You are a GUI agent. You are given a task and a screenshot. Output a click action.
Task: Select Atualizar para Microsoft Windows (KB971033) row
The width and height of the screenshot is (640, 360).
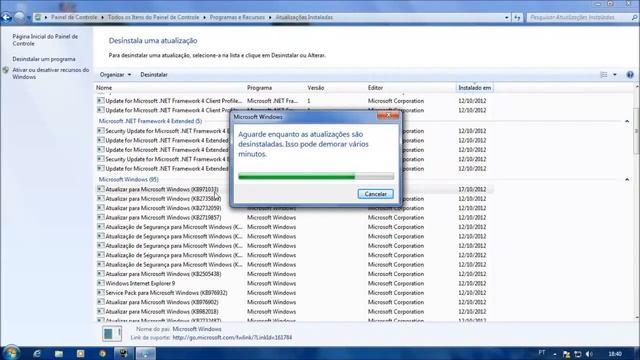pyautogui.click(x=295, y=189)
